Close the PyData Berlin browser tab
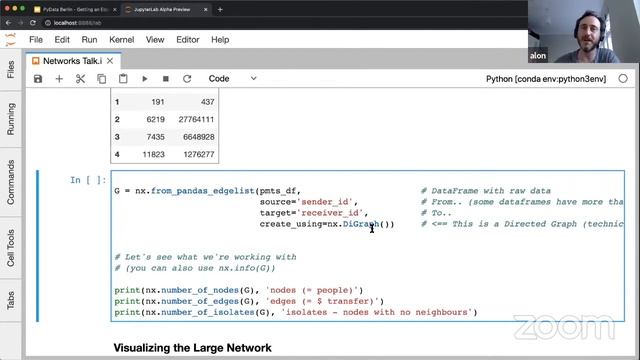The image size is (640, 360). coord(114,9)
